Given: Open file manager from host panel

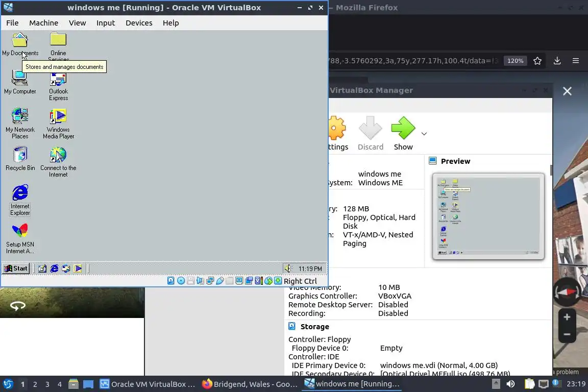Looking at the screenshot, I should tap(73, 384).
